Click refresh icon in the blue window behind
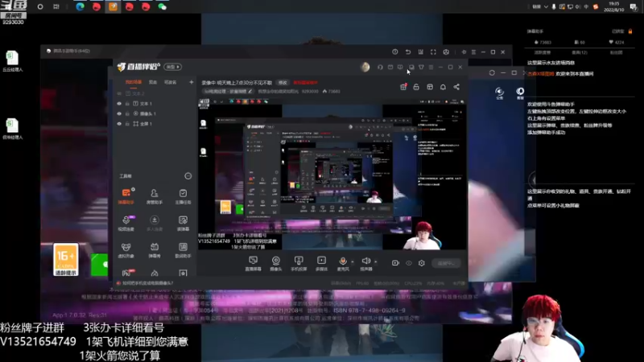The image size is (644, 362). 492,72
